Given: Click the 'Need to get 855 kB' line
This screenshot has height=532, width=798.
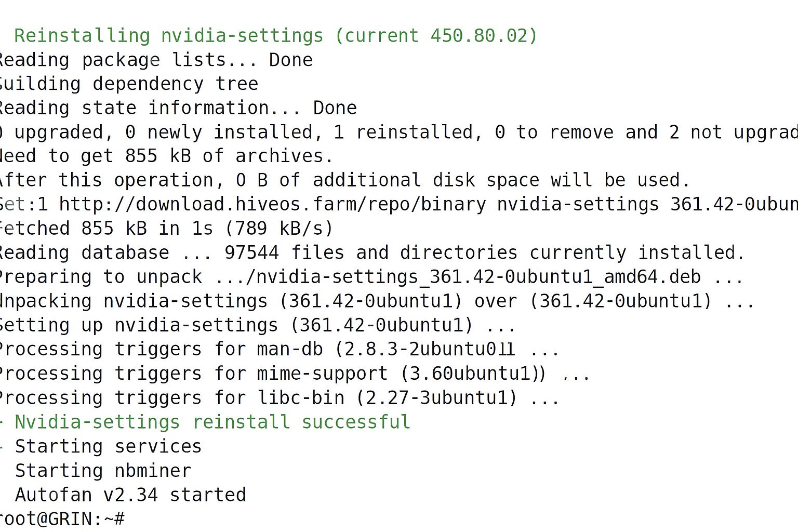Looking at the screenshot, I should tap(166, 155).
